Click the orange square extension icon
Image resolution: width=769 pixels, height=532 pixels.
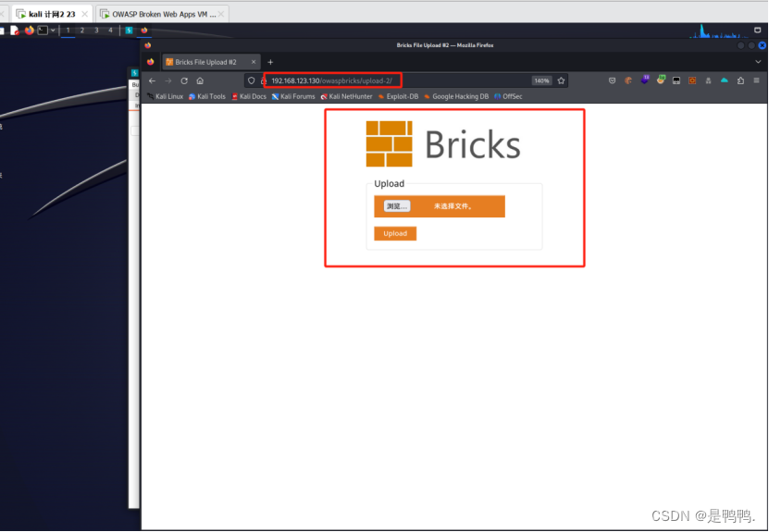point(692,80)
